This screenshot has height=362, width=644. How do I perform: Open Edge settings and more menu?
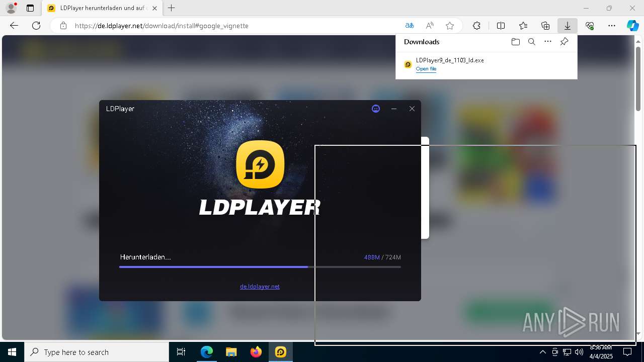pos(612,26)
